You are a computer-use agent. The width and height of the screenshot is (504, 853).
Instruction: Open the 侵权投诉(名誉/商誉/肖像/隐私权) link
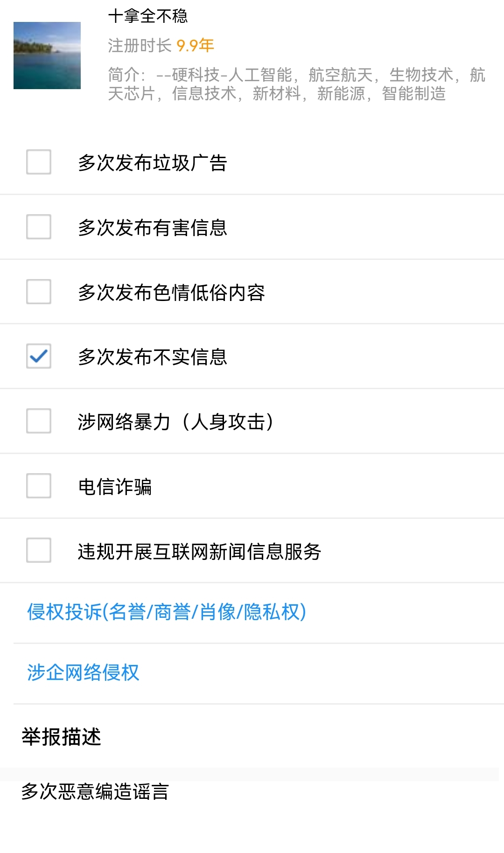click(167, 612)
